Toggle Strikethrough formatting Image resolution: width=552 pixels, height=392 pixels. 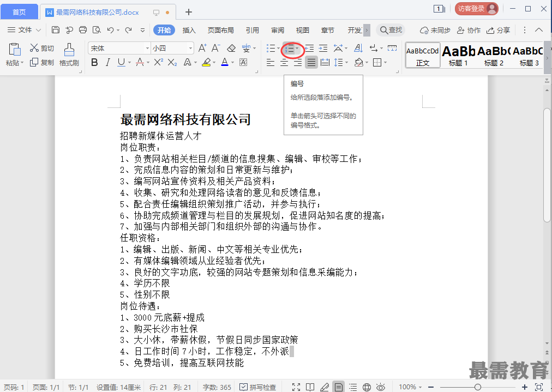coord(140,63)
